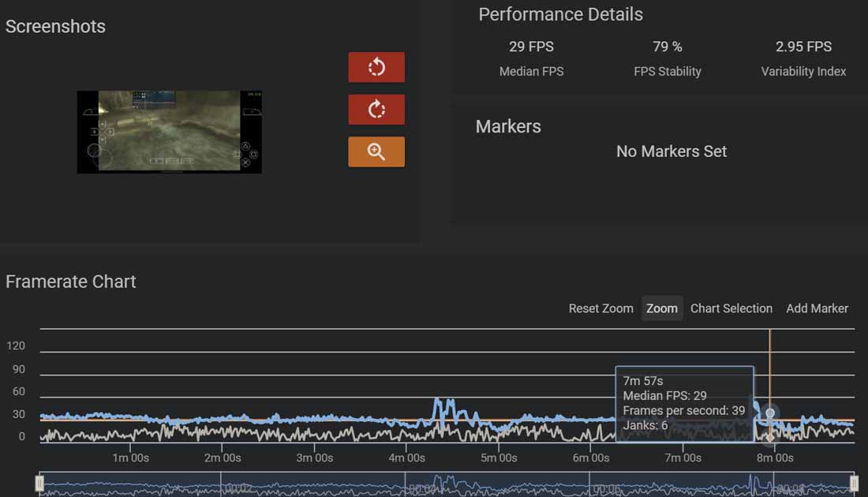Click the 79 % FPS Stability value

667,47
